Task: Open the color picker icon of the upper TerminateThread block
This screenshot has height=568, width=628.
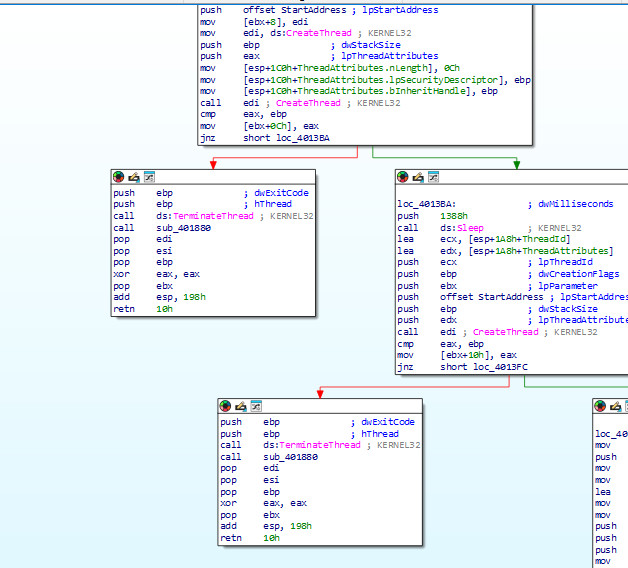Action: coord(119,177)
